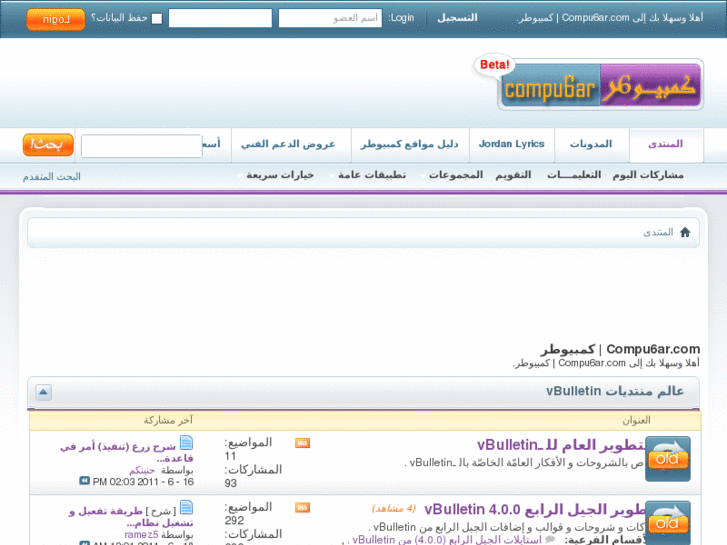Open the التعليمـــات help menu item
727x545 pixels.
pos(574,175)
